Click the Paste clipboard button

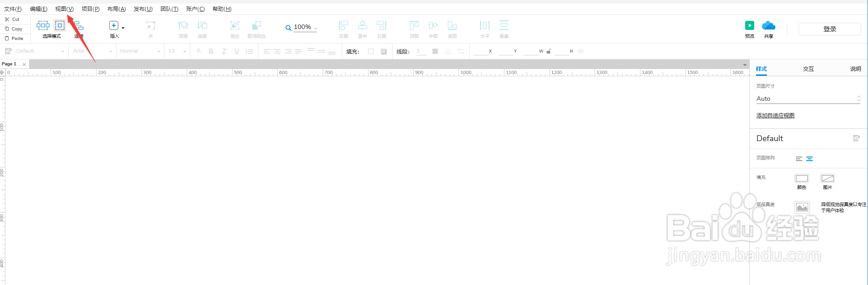tap(14, 39)
